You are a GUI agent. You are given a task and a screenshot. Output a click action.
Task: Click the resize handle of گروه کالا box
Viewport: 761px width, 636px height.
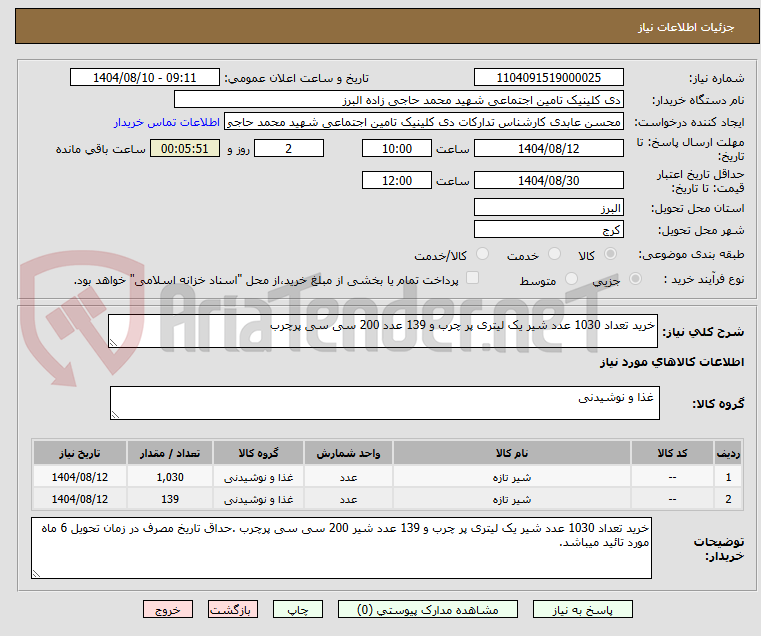[115, 415]
